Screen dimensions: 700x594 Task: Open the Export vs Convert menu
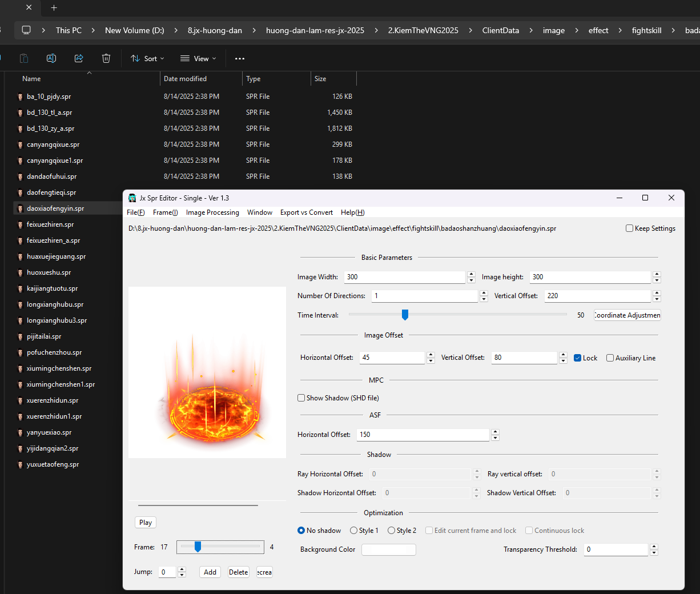point(306,212)
